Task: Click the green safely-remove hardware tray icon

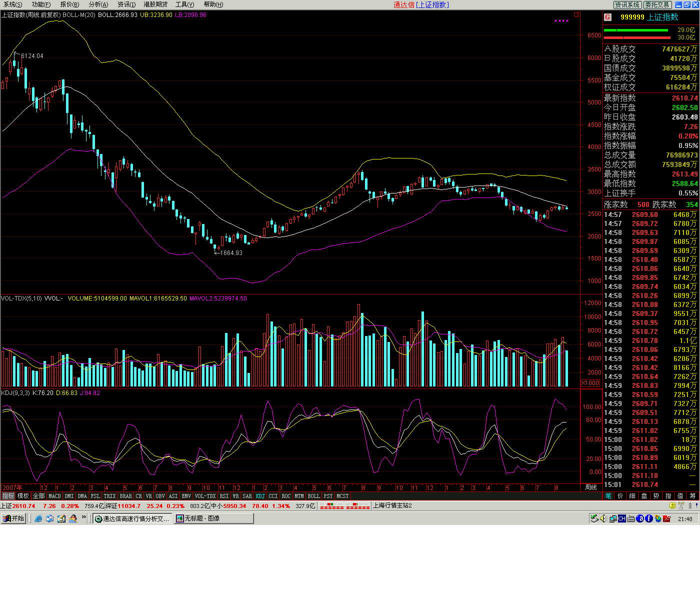Action: [x=594, y=518]
